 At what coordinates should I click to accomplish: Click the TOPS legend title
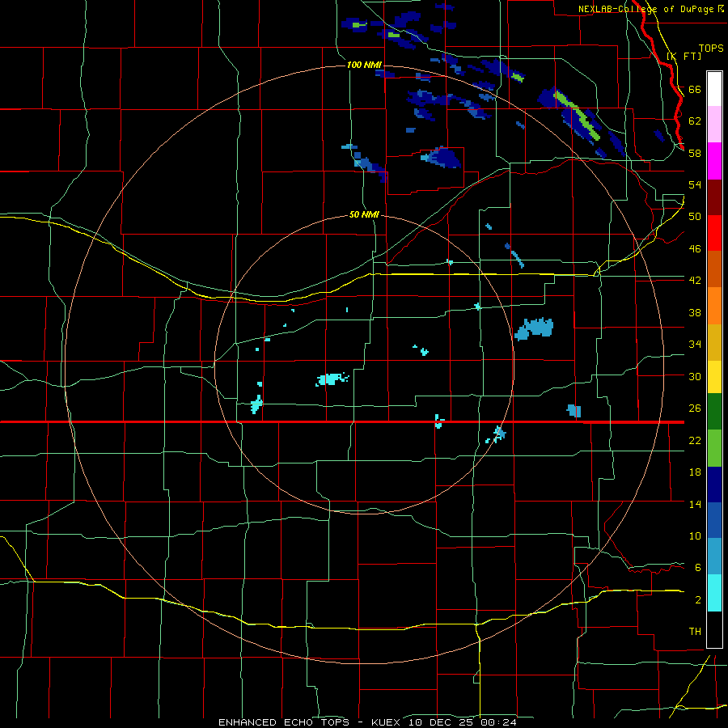point(711,48)
